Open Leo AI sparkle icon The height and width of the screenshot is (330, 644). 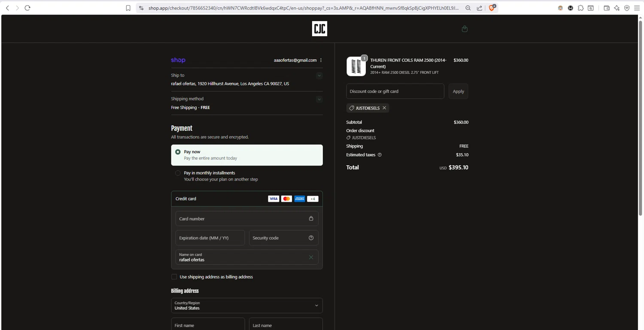(x=617, y=8)
